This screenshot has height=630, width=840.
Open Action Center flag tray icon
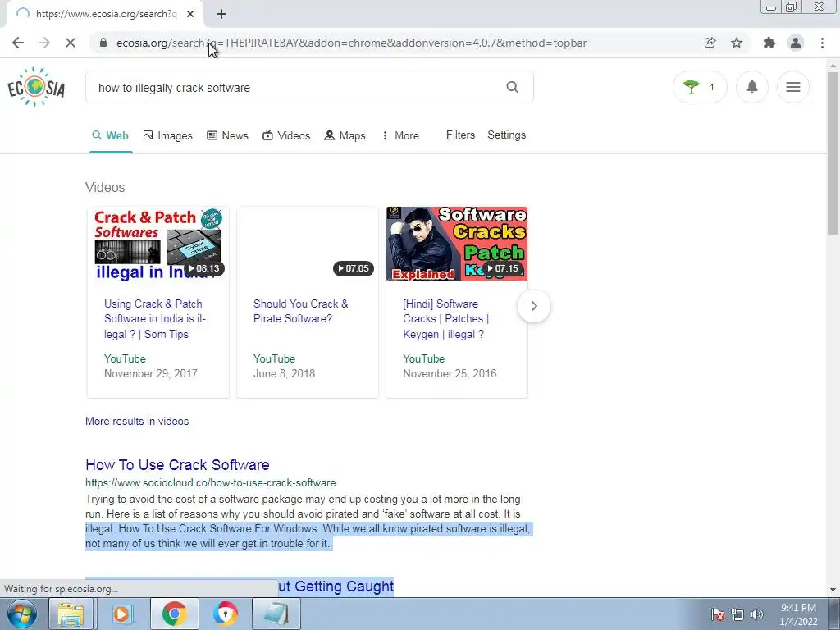pyautogui.click(x=718, y=614)
